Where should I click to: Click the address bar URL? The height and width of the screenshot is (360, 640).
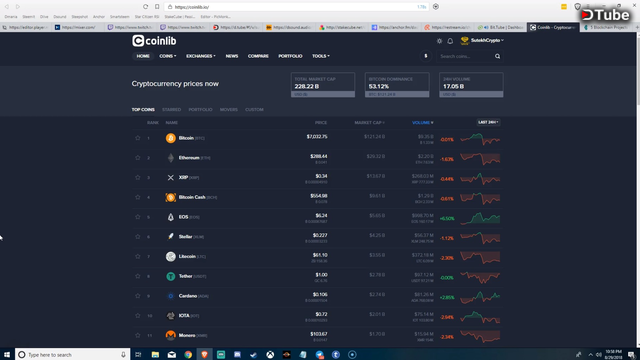(192, 7)
